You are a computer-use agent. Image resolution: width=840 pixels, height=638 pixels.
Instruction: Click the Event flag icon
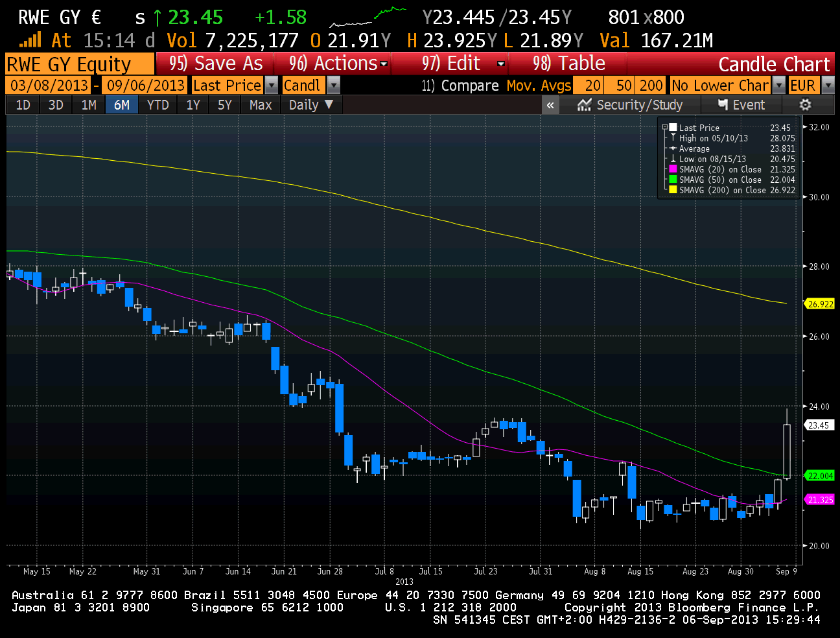pos(723,104)
